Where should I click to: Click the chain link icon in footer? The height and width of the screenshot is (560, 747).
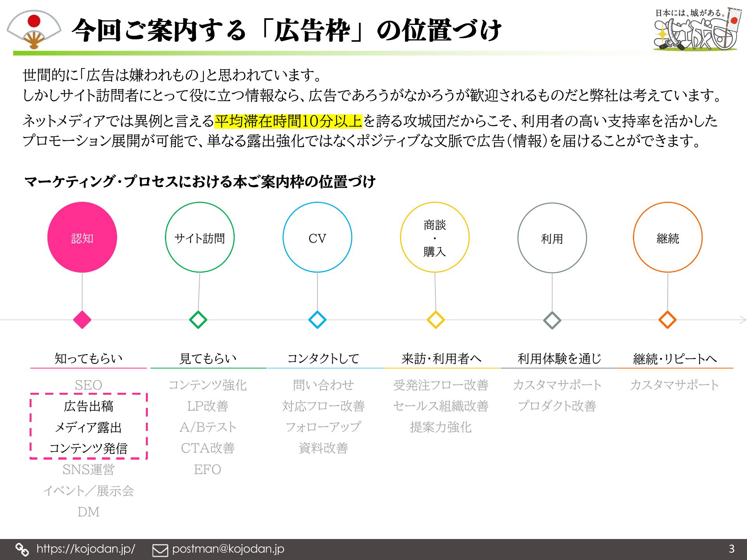(22, 549)
